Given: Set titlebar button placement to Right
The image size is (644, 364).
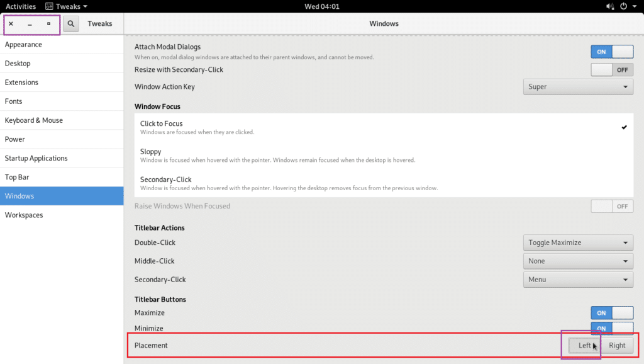Looking at the screenshot, I should [x=617, y=345].
